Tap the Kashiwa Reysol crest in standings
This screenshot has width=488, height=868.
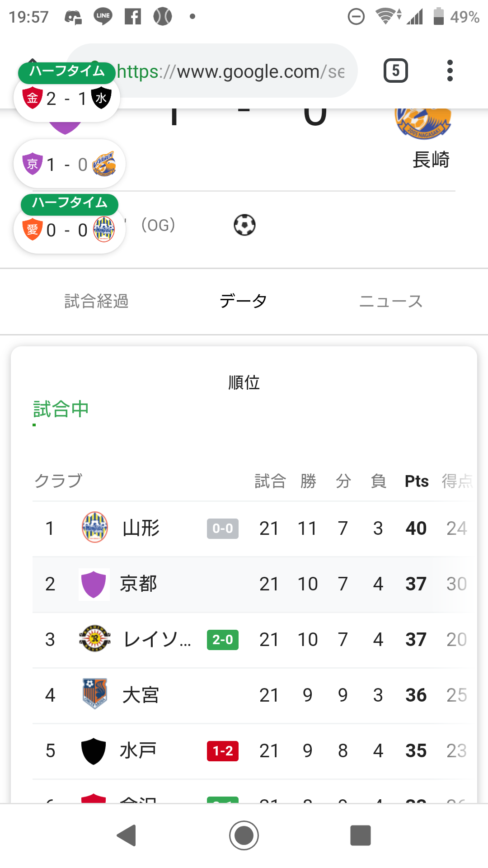click(95, 639)
